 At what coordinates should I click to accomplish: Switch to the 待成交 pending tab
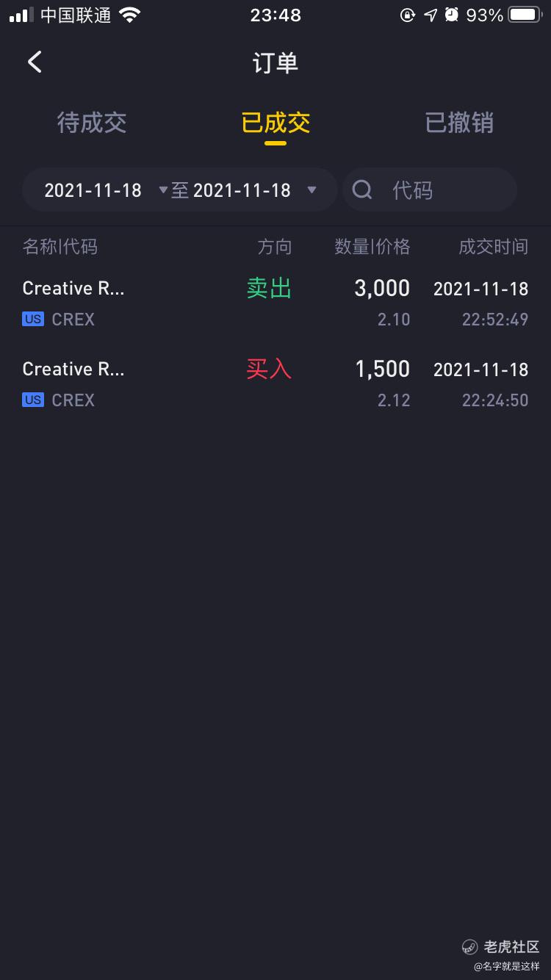[92, 123]
